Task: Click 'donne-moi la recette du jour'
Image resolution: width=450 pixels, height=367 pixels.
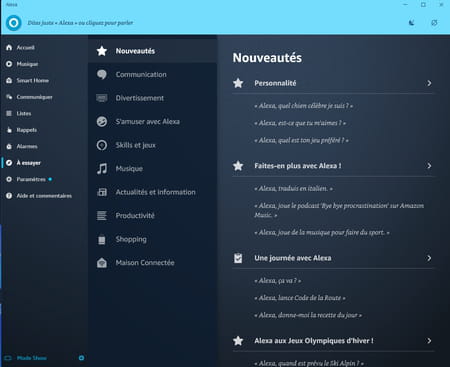Action: (x=308, y=315)
